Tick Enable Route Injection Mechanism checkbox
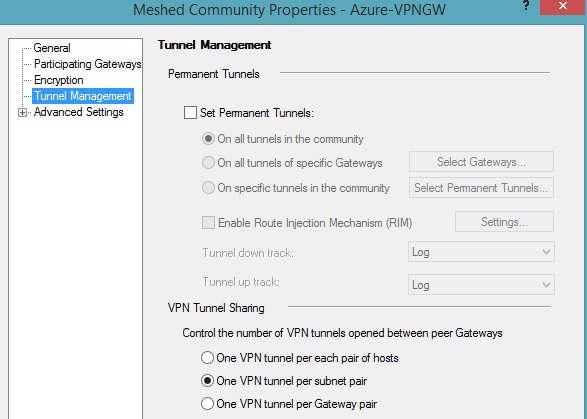The height and width of the screenshot is (419, 587). 208,222
